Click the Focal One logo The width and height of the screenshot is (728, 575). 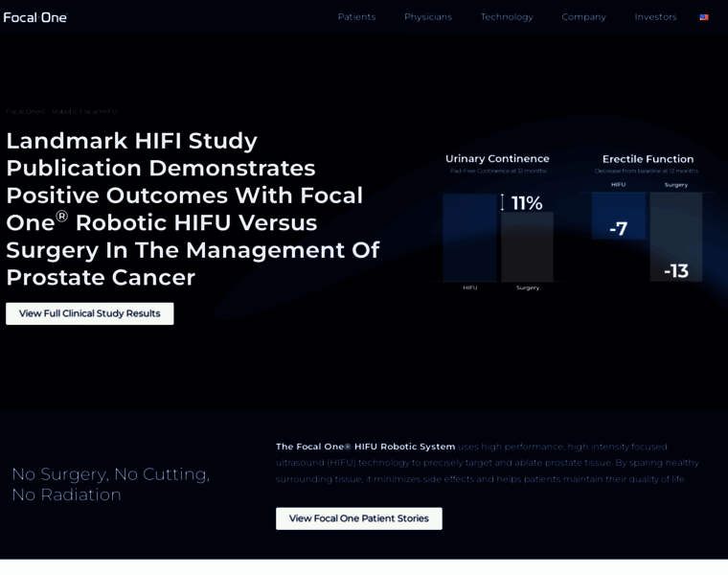[35, 17]
